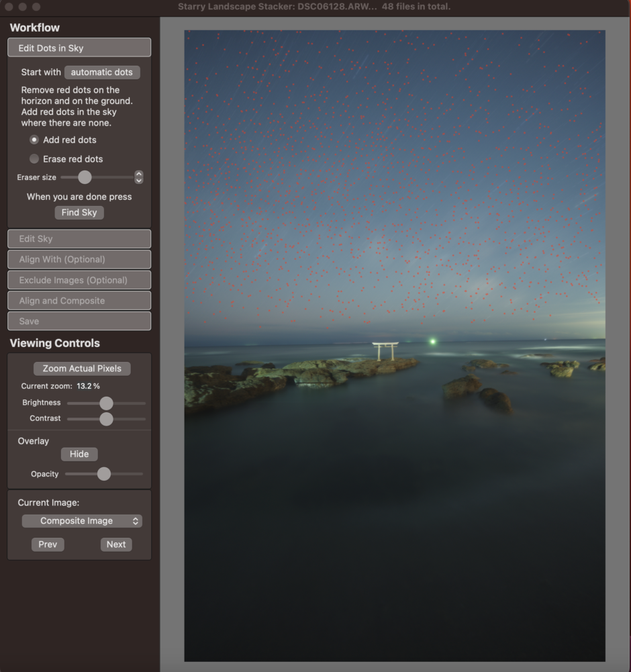
Task: Hide the overlay
Action: [79, 454]
